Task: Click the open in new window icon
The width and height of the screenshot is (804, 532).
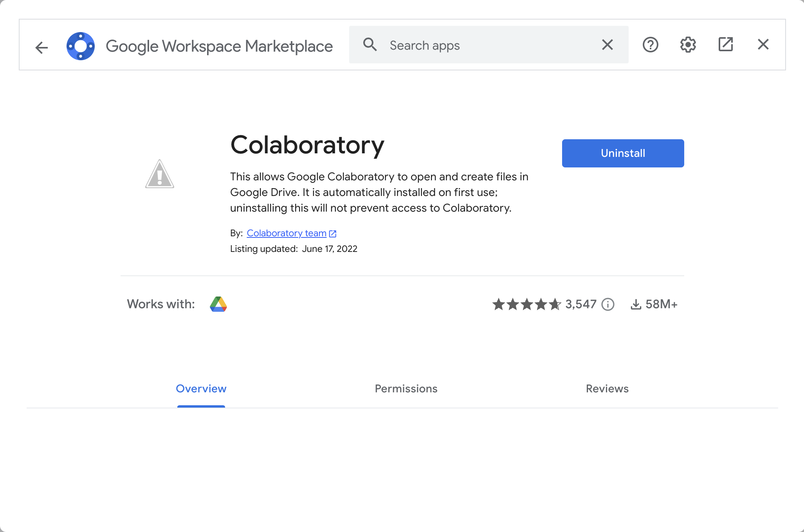Action: coord(725,45)
